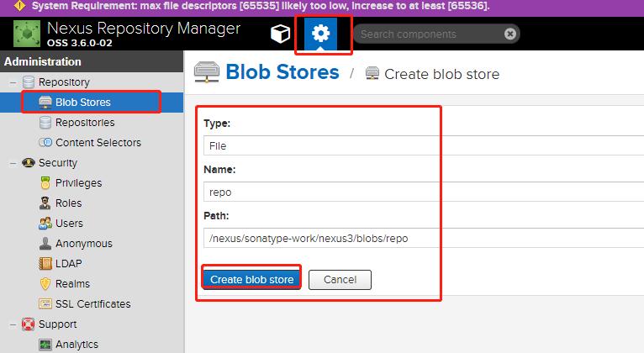644x353 pixels.
Task: Click the Content Selectors icon
Action: [45, 142]
